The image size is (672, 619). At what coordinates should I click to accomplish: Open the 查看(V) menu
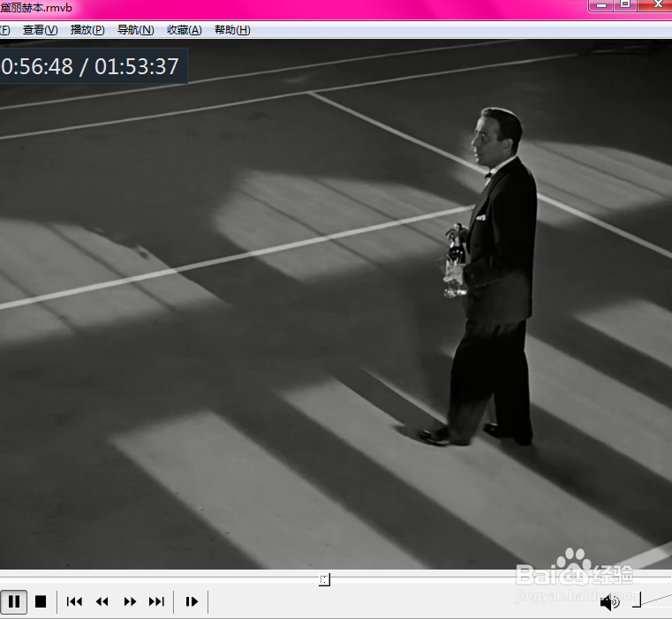[40, 30]
